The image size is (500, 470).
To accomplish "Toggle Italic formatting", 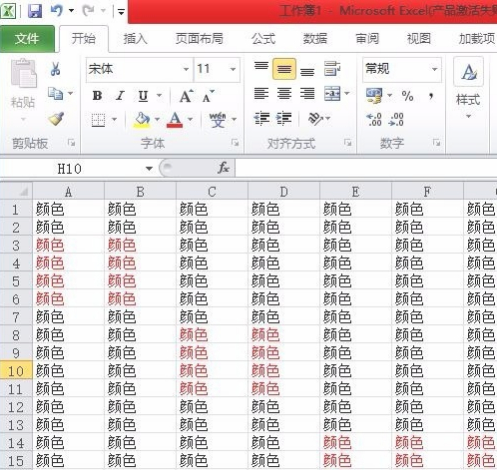I will 120,96.
